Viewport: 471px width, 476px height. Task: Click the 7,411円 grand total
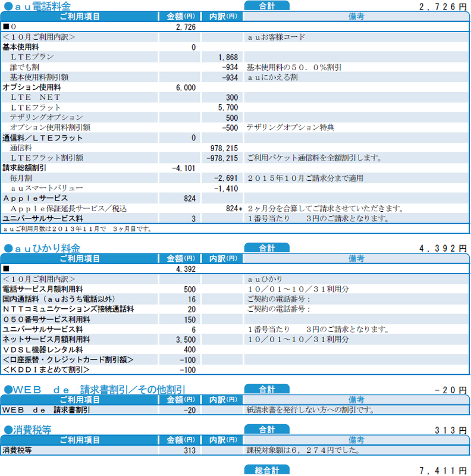click(x=443, y=471)
